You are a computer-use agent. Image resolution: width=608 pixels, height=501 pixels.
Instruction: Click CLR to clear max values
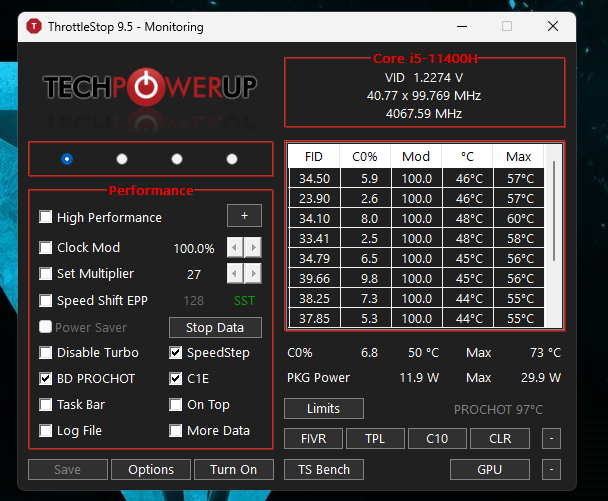pos(500,439)
